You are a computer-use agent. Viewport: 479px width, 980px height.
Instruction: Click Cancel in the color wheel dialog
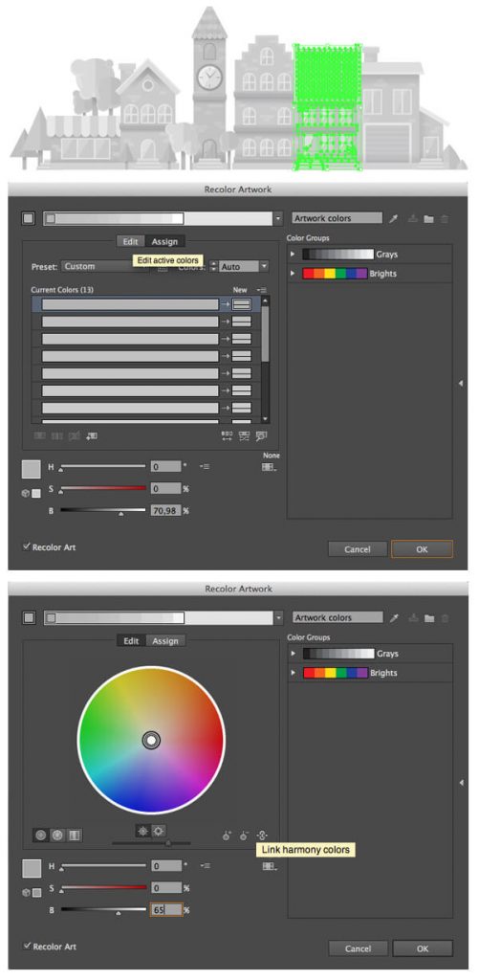pos(358,948)
